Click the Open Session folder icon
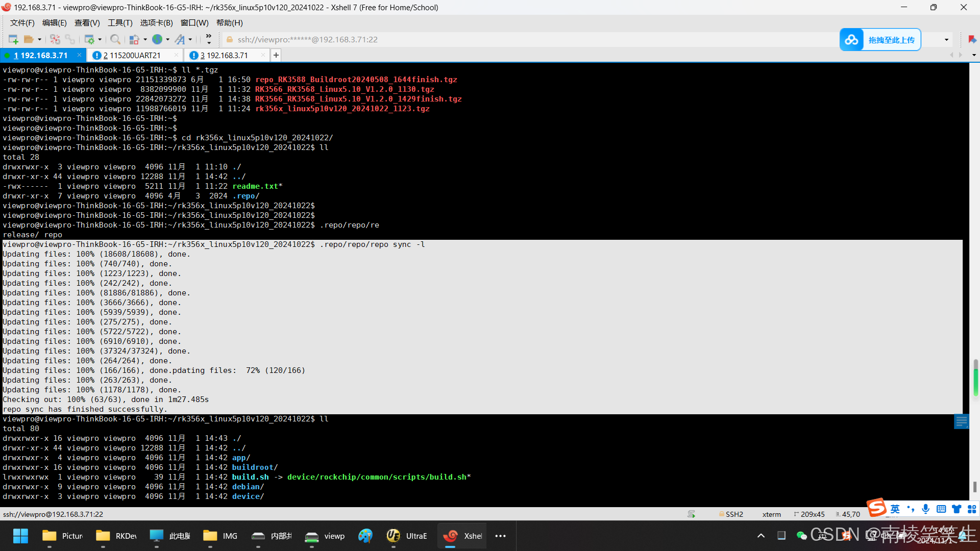 pyautogui.click(x=29, y=39)
